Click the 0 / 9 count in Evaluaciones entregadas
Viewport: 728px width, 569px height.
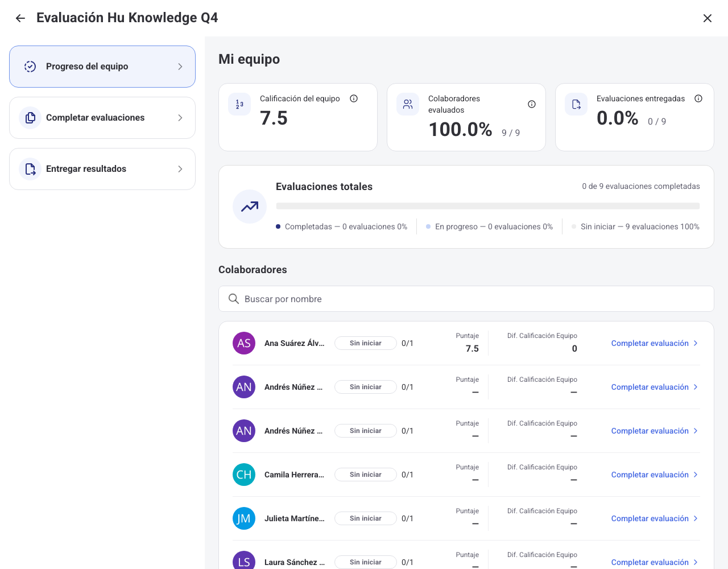(657, 121)
